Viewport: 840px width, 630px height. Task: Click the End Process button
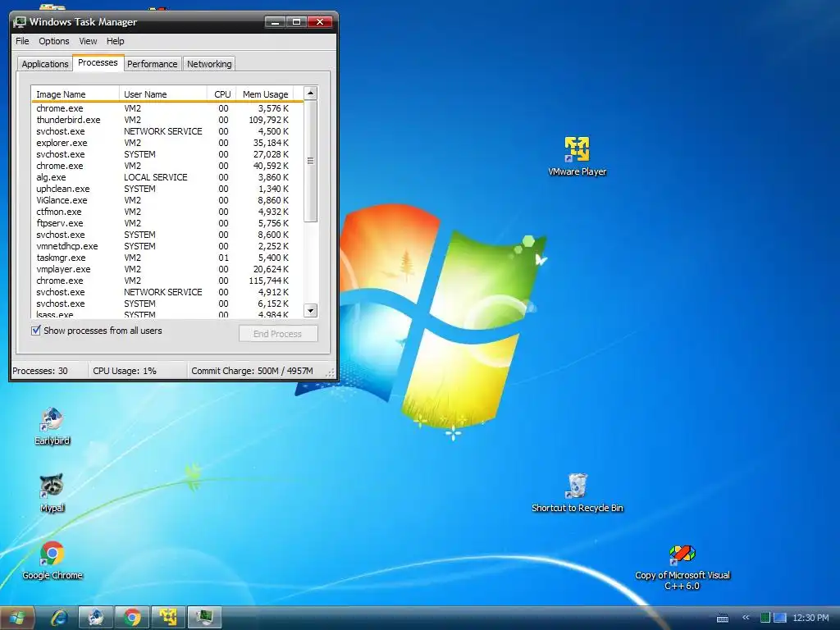coord(278,334)
